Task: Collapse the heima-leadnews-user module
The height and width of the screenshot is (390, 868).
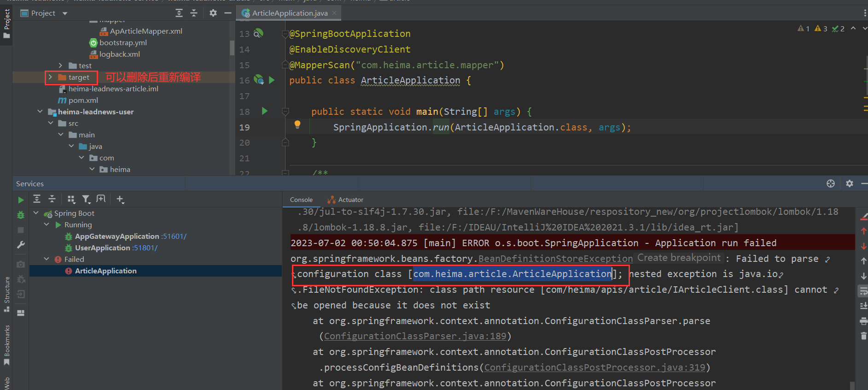Action: [40, 112]
